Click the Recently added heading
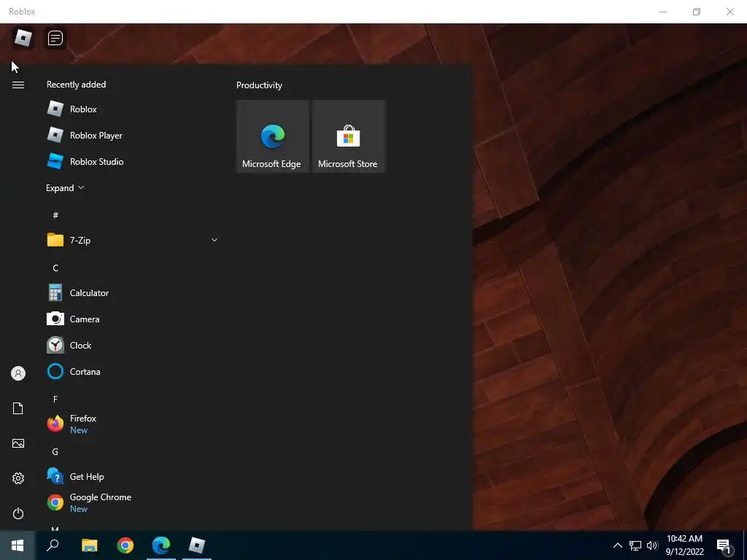The image size is (747, 560). tap(76, 85)
